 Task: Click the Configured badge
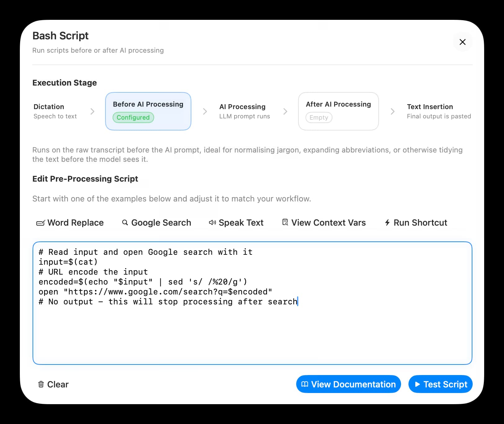point(133,117)
